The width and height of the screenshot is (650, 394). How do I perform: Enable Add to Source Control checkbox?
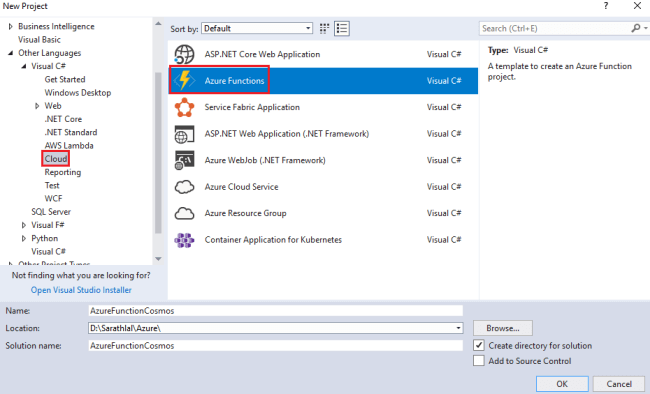479,360
